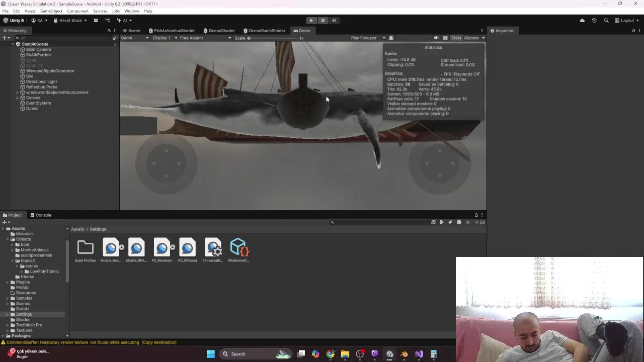Click the Pause button in top toolbar

pyautogui.click(x=323, y=21)
